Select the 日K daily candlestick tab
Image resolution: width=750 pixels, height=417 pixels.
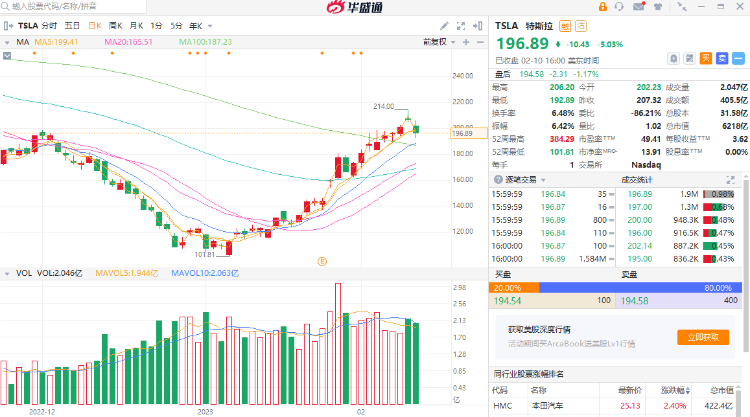95,26
